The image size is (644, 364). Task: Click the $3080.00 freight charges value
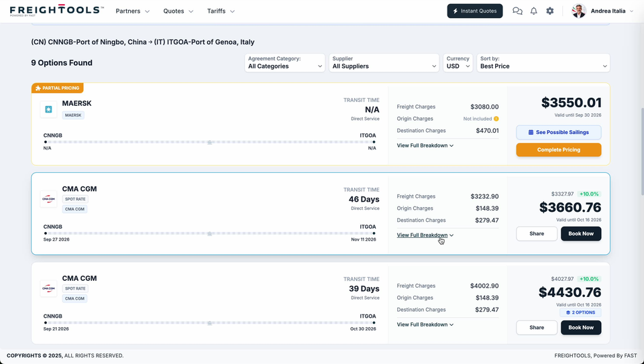484,107
